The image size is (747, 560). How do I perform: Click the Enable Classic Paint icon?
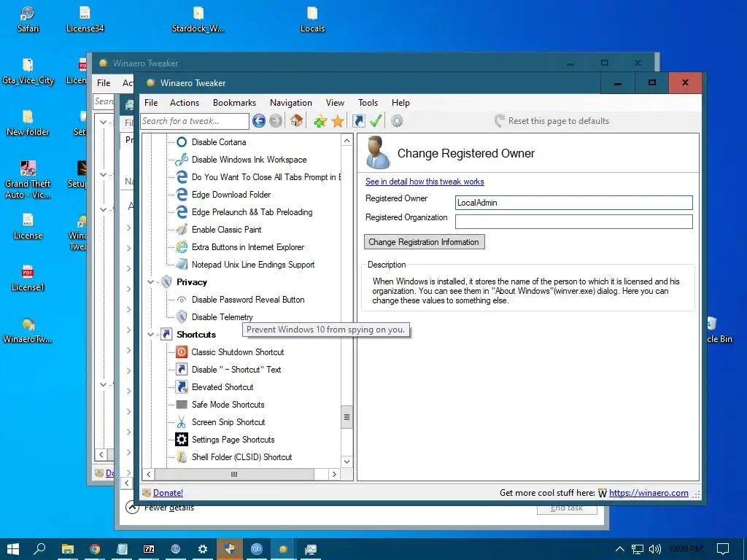pyautogui.click(x=182, y=230)
